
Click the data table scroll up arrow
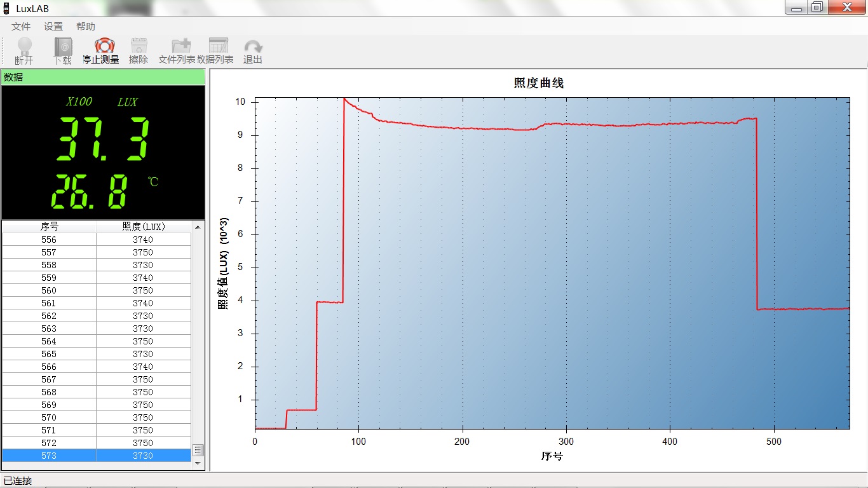click(198, 227)
